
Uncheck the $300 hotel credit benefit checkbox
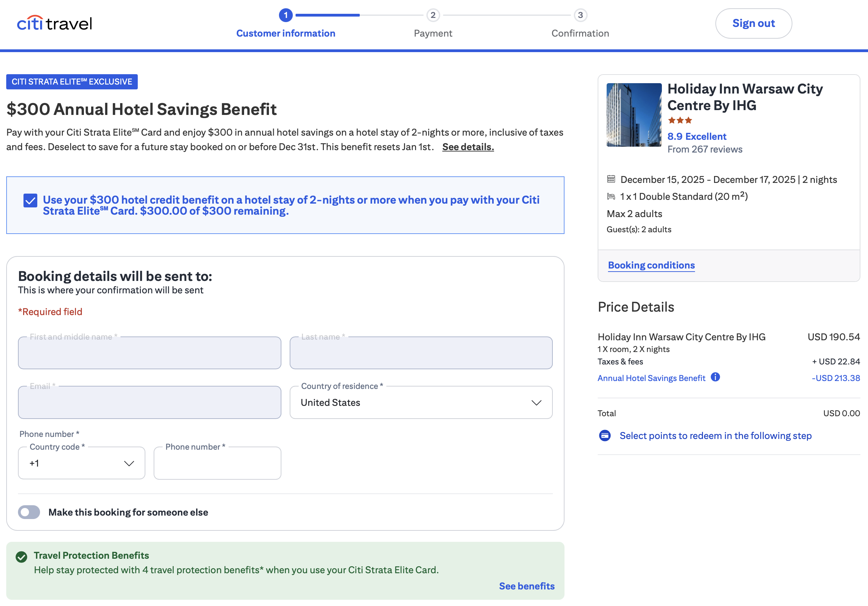(x=30, y=200)
